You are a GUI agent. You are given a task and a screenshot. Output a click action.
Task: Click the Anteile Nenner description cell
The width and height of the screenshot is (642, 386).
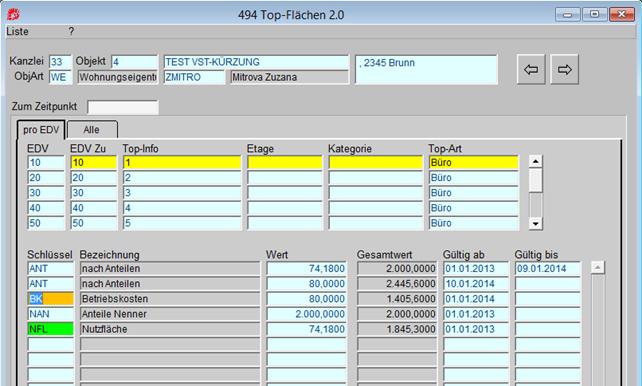pos(170,314)
